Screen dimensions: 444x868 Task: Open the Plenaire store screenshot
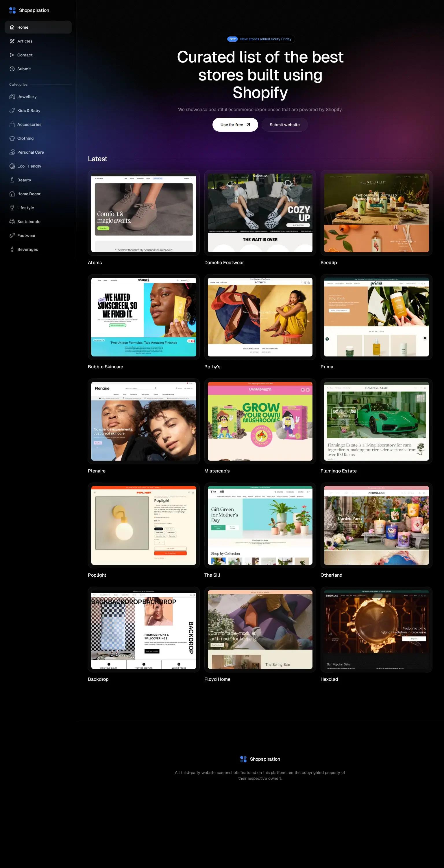coord(144,421)
